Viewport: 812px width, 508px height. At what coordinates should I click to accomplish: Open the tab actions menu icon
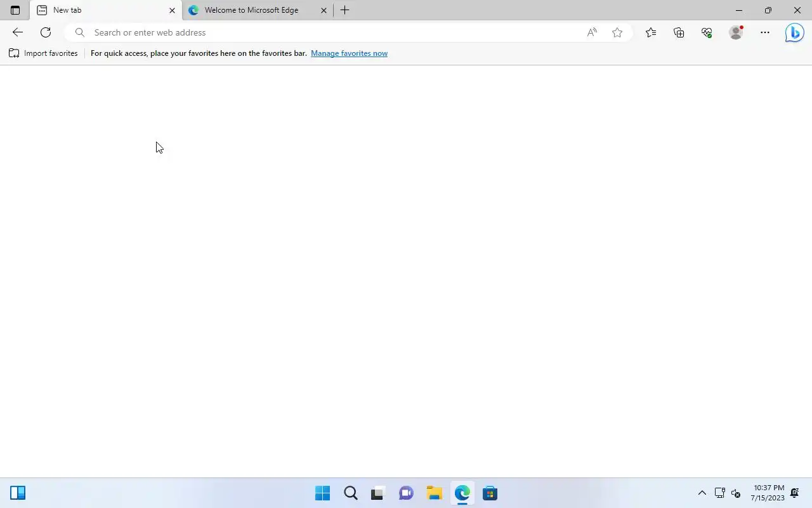point(15,10)
